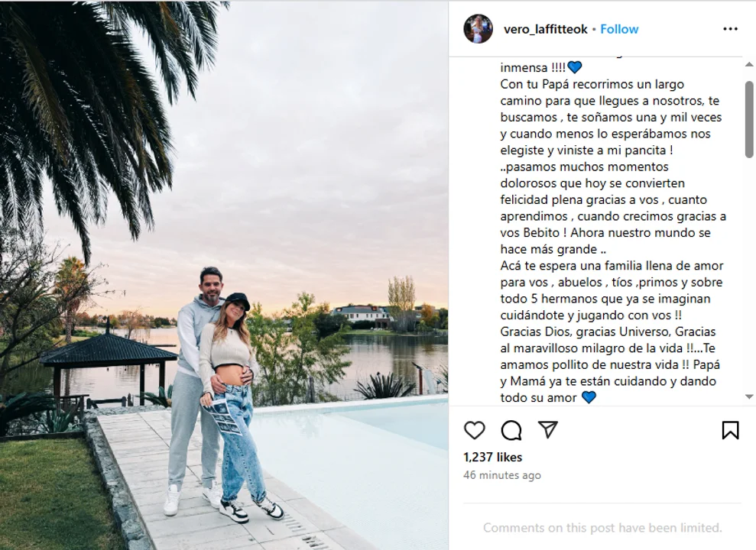View the 1,237 likes list
This screenshot has width=756, height=550.
pyautogui.click(x=493, y=457)
